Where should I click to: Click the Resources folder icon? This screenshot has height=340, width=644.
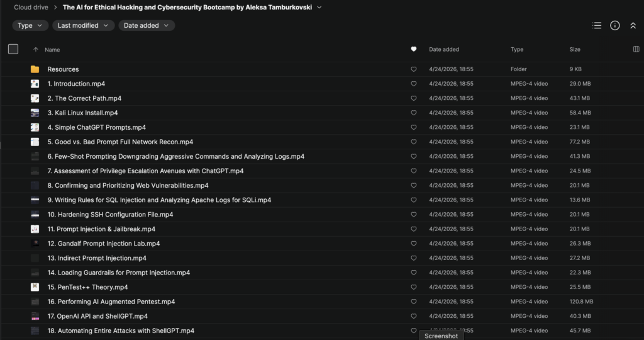(x=35, y=69)
